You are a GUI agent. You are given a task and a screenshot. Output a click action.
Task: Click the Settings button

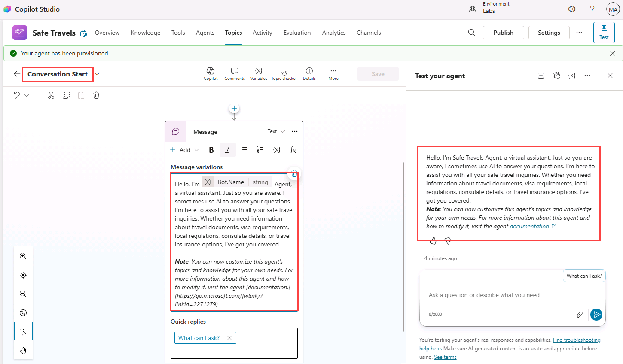tap(549, 33)
